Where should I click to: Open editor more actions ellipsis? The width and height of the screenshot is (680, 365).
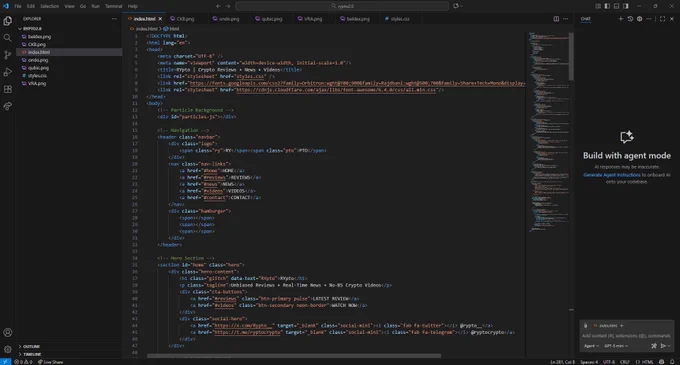566,19
